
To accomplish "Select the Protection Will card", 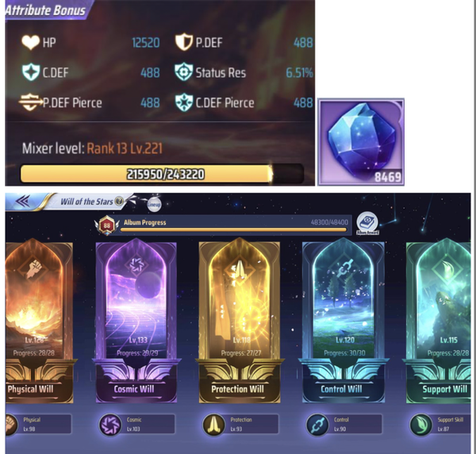I will click(240, 321).
